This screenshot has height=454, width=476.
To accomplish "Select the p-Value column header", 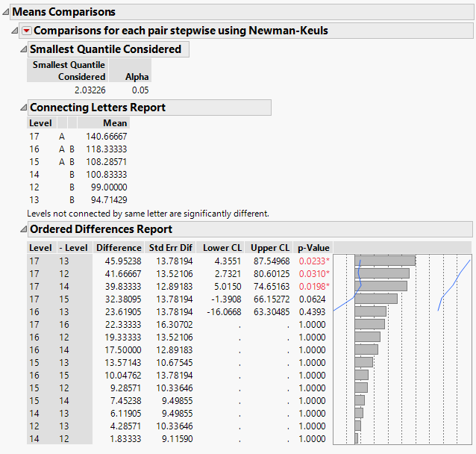I will 313,248.
